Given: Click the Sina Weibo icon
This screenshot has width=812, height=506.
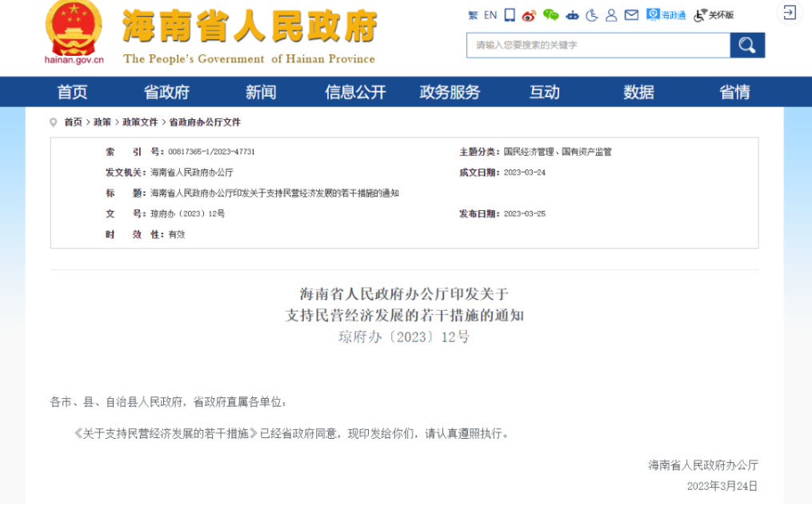Looking at the screenshot, I should click(x=529, y=15).
